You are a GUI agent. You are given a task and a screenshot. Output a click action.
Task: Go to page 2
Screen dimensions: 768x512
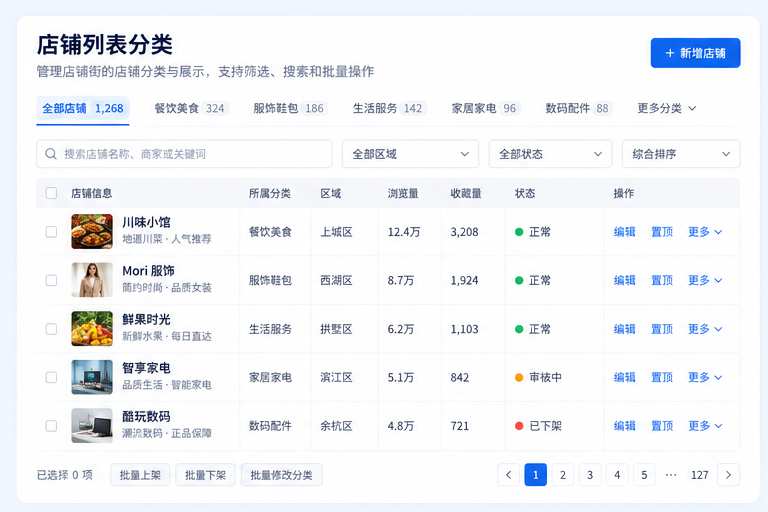563,475
